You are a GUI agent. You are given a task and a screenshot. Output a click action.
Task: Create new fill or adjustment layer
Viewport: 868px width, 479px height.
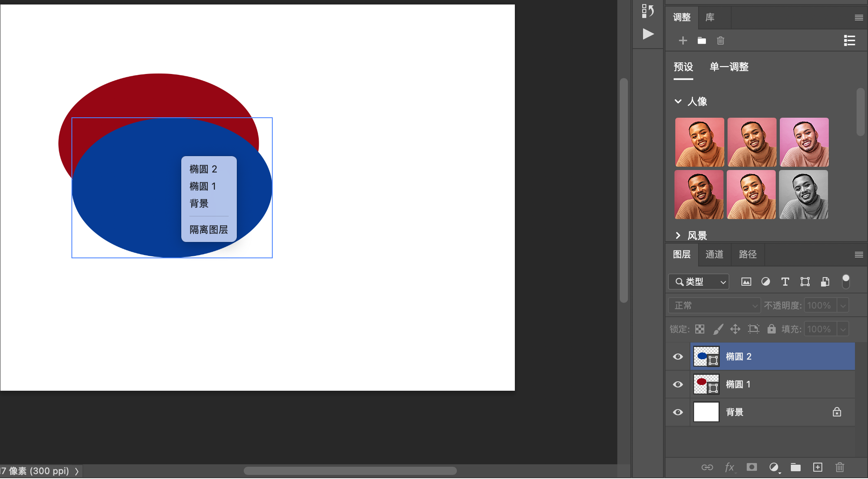coord(774,467)
